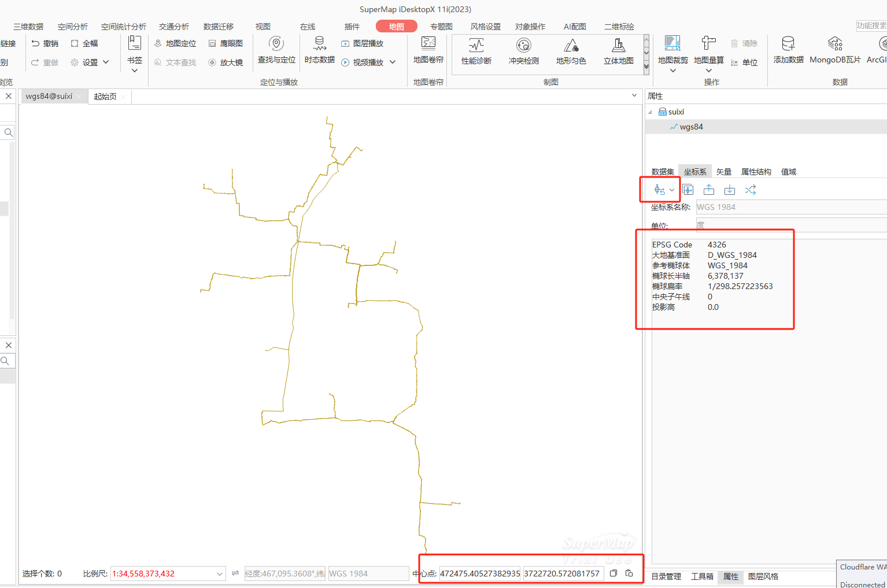Click the coordinate conversion shuffle icon
The image size is (887, 588).
[751, 190]
